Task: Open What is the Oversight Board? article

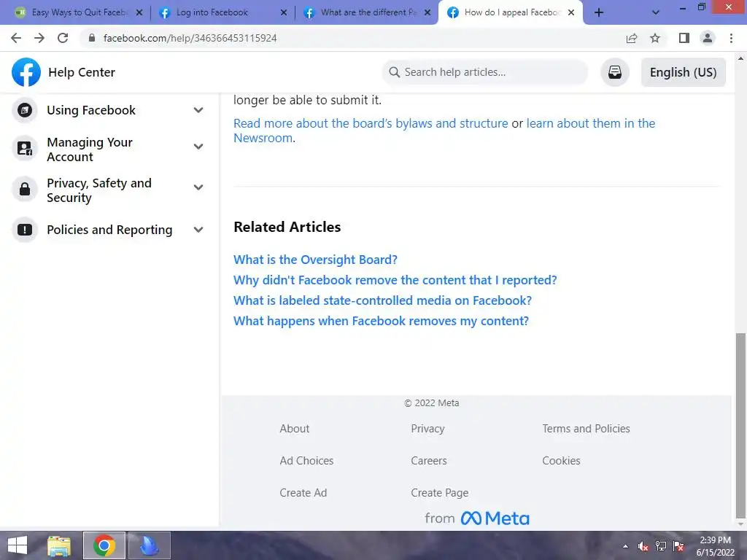Action: (x=315, y=260)
